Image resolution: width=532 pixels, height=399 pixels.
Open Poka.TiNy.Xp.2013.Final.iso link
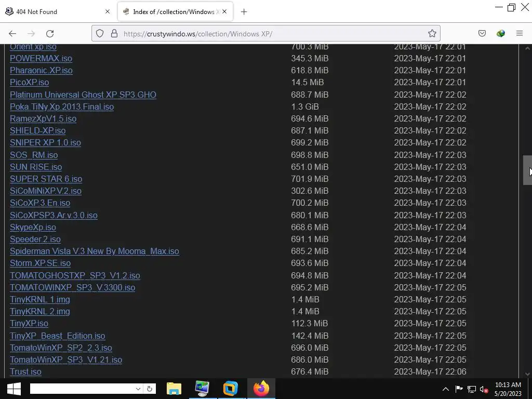click(62, 107)
